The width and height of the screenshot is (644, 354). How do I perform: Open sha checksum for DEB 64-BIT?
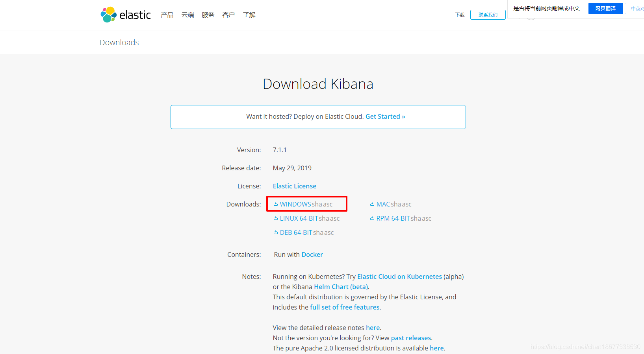click(318, 232)
